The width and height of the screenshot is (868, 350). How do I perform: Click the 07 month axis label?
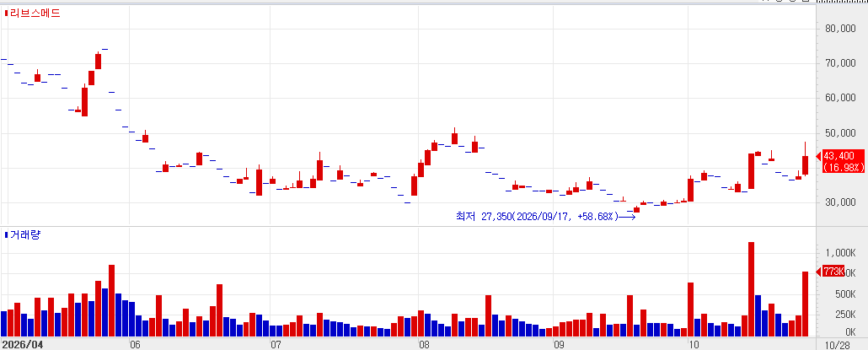(x=276, y=344)
